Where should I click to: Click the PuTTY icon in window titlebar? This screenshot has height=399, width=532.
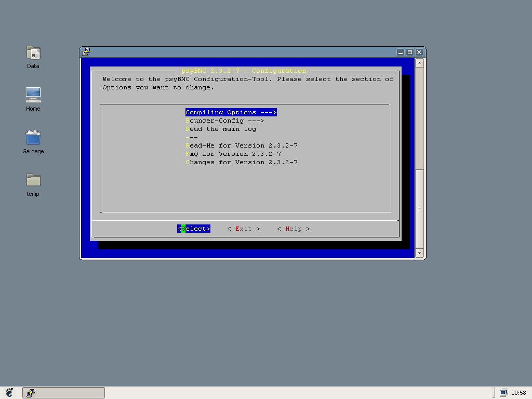click(x=86, y=52)
